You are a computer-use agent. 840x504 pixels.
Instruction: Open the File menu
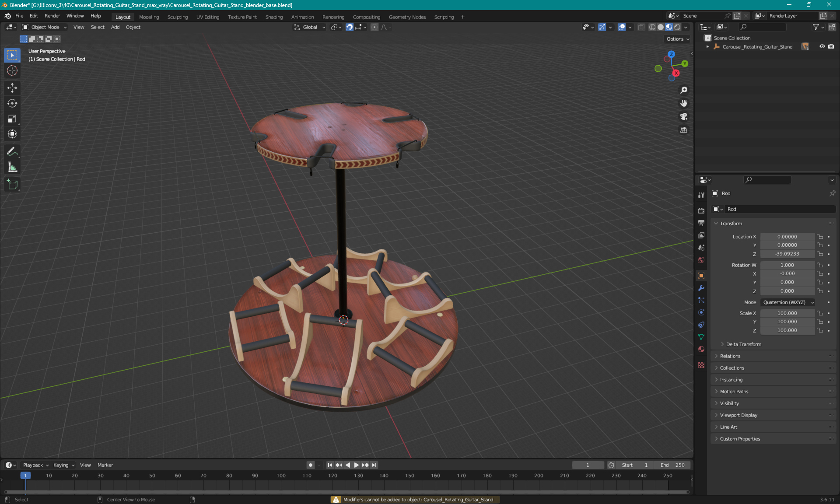[x=19, y=16]
